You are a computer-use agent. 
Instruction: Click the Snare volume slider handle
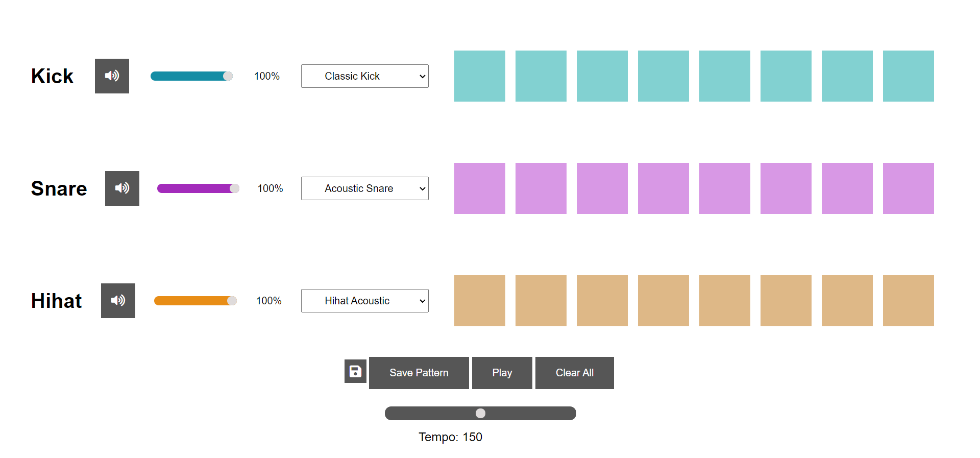click(x=234, y=188)
